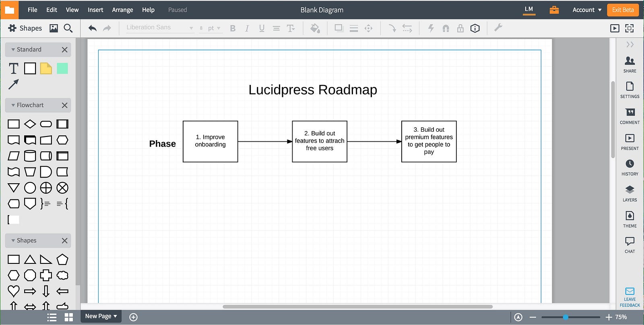
Task: Click the orange toolbox icon
Action: [554, 10]
